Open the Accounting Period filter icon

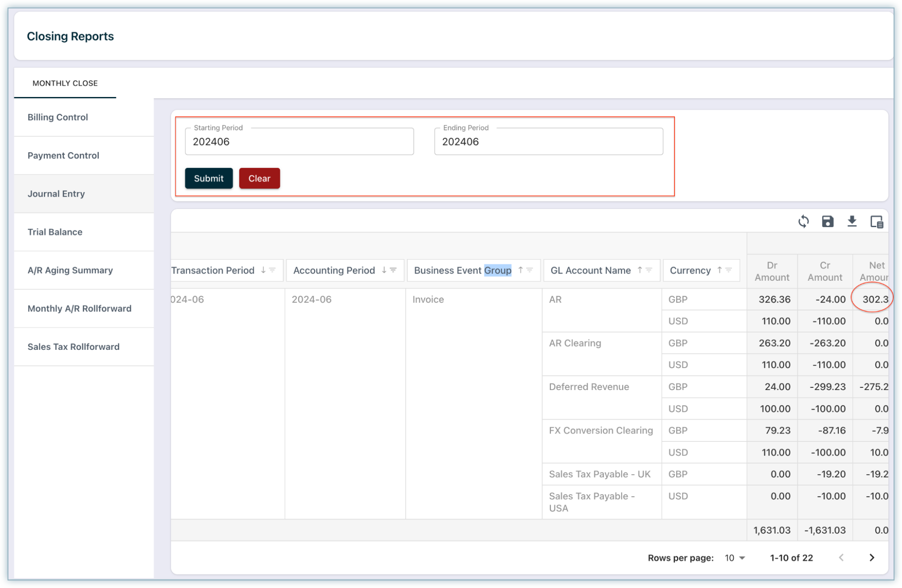pyautogui.click(x=393, y=270)
